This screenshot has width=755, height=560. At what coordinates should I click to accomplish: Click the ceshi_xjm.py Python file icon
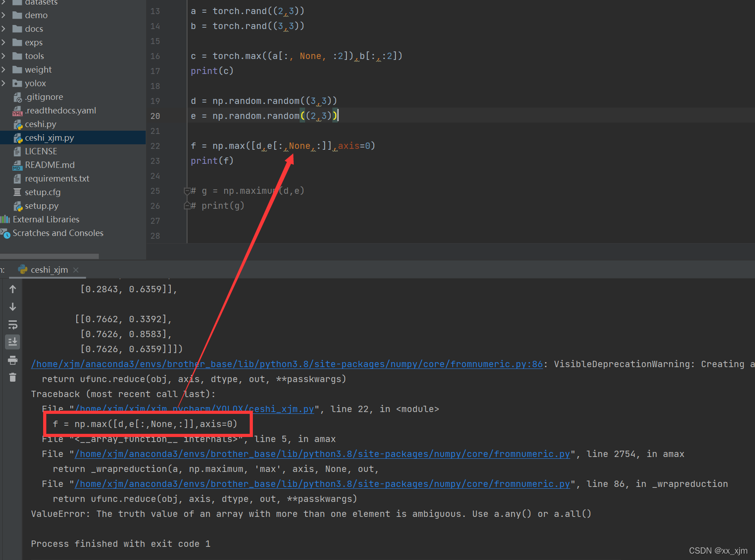(17, 138)
